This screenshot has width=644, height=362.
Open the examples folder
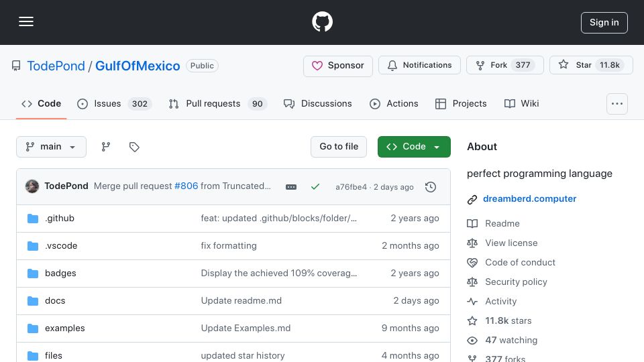(65, 328)
